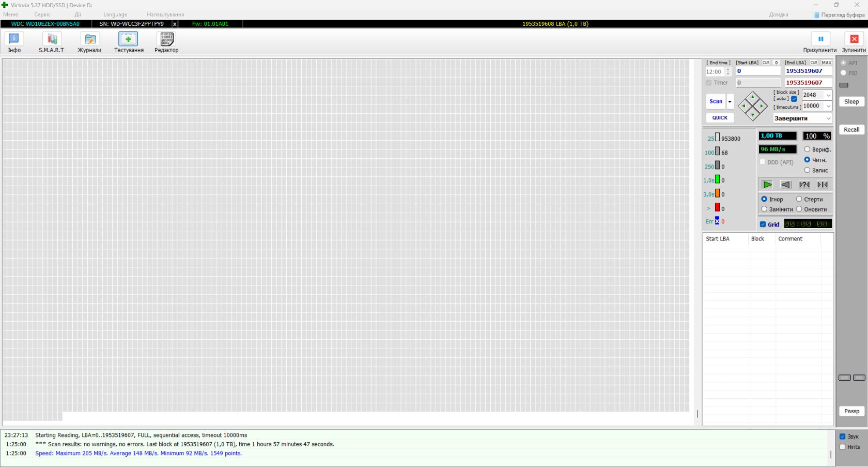This screenshot has width=868, height=467.
Task: Click the Victoria green cross app icon
Action: (x=5, y=5)
